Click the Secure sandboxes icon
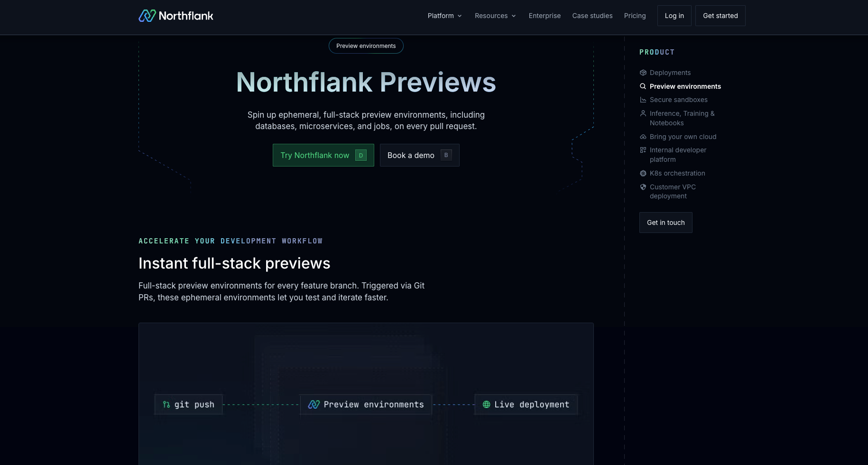Screen dimensions: 868x465 coord(643,100)
